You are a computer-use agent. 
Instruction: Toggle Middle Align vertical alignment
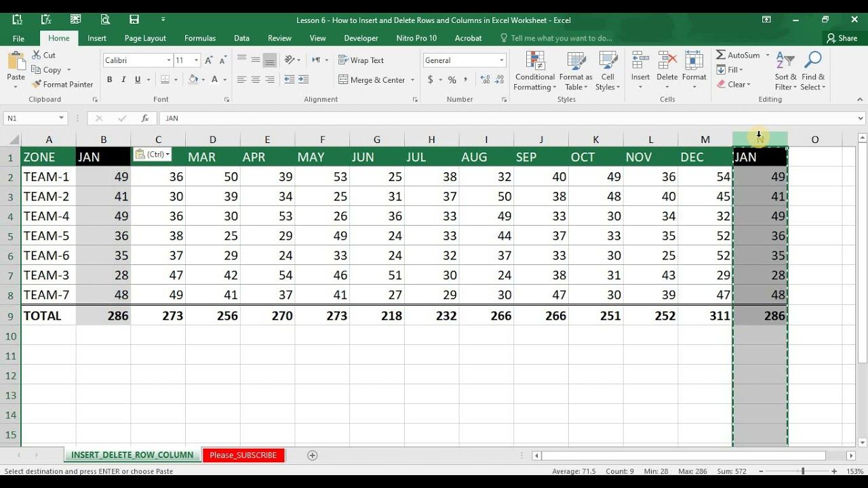(x=256, y=60)
